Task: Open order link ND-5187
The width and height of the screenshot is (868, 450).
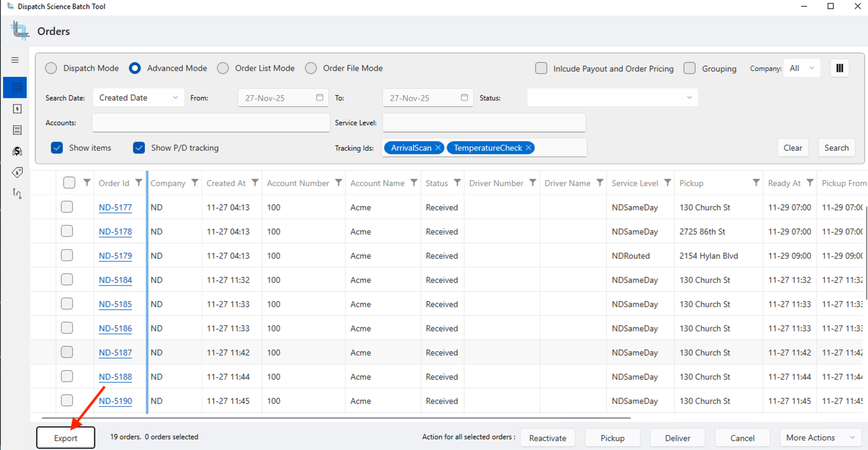Action: point(115,353)
